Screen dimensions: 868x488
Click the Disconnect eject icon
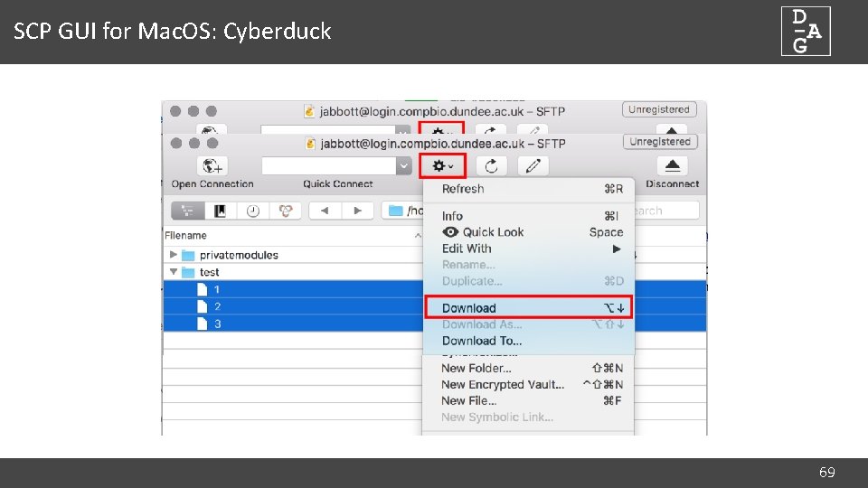(672, 165)
